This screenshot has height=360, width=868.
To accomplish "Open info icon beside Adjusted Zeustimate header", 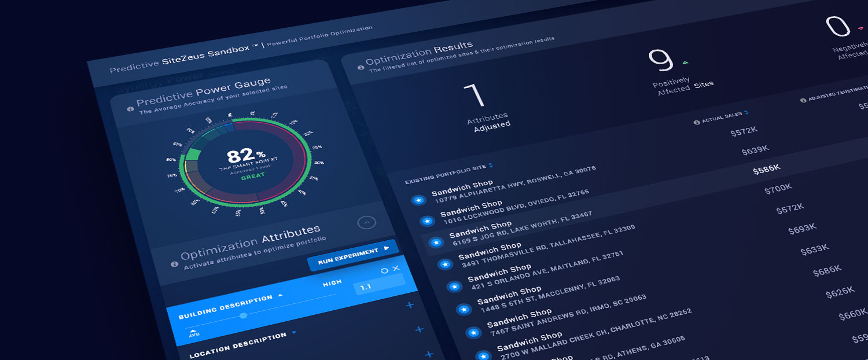I will coord(803,100).
